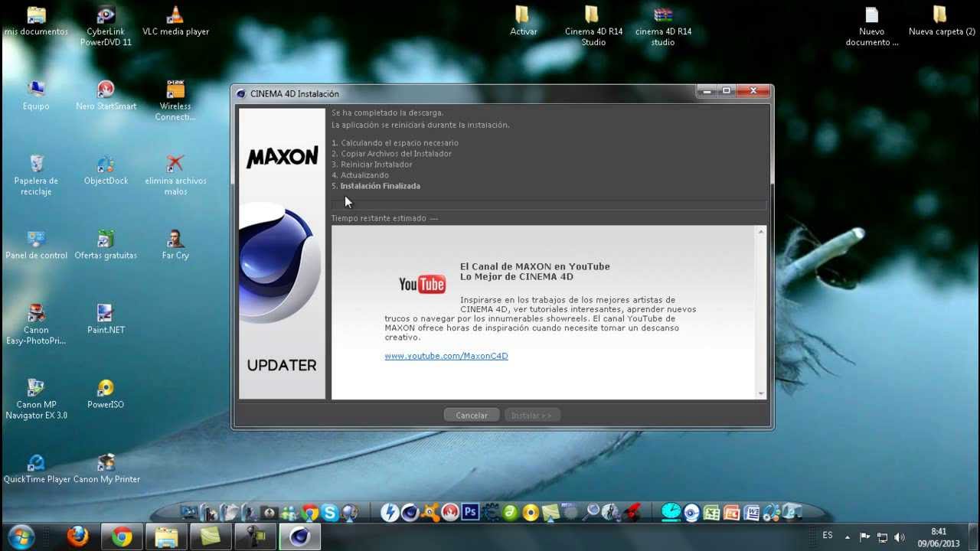This screenshot has height=551, width=980.
Task: Click the Word icon in the dock
Action: coord(751,512)
